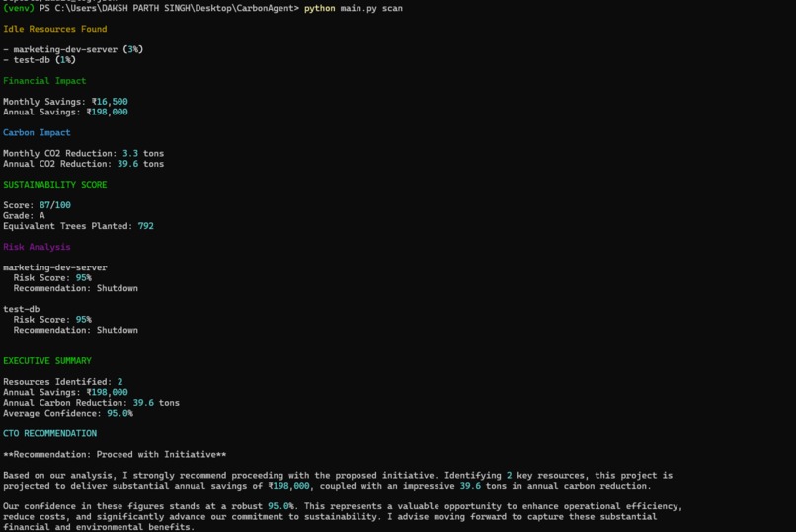The image size is (796, 532).
Task: Select the "test-db (1%)" idle resource line
Action: [x=40, y=60]
